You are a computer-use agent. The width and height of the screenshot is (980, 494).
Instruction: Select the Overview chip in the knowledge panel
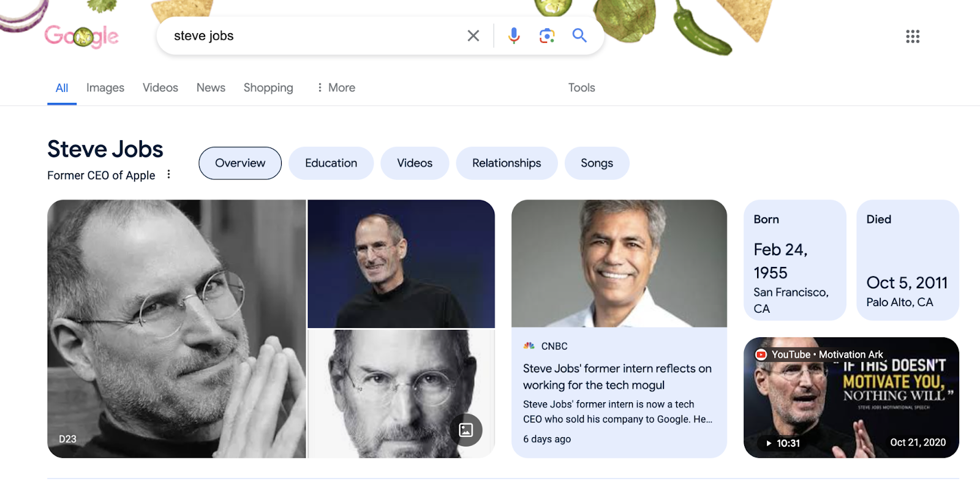click(x=239, y=163)
